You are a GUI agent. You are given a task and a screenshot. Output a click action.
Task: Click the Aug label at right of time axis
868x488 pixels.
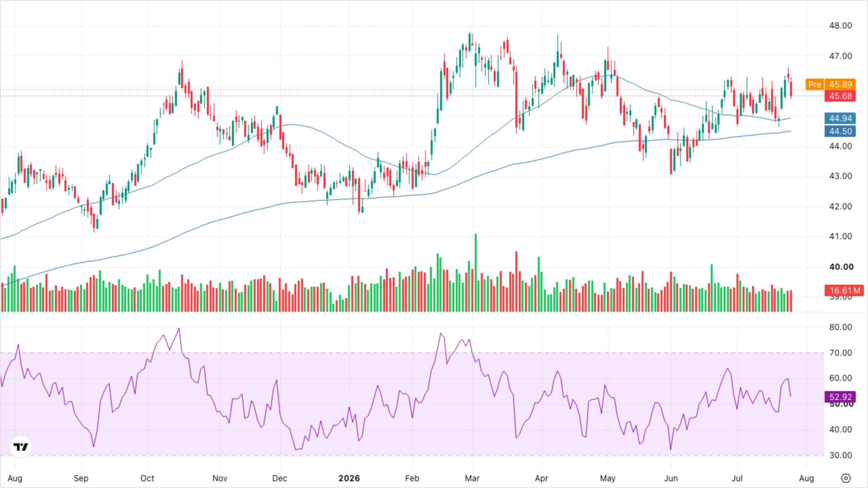point(806,478)
